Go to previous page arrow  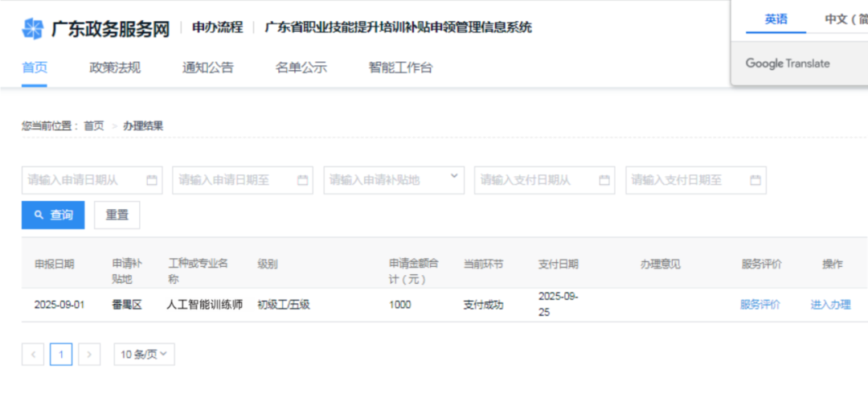click(x=33, y=354)
